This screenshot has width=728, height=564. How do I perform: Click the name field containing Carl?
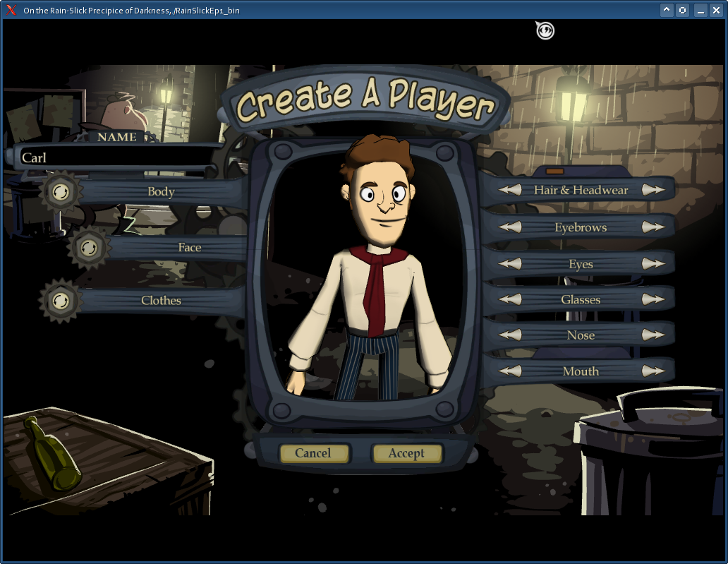116,157
